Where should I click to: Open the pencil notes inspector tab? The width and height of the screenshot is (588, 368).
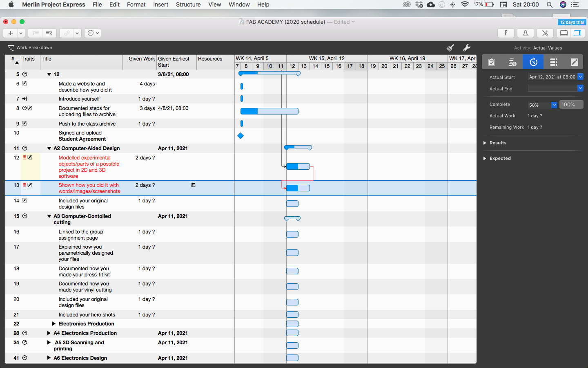click(574, 62)
